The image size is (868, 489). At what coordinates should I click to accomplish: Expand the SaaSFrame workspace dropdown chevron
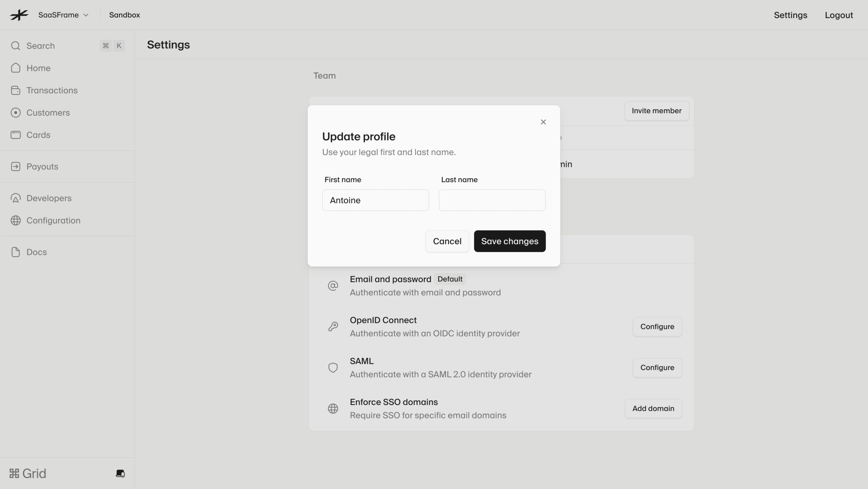tap(86, 15)
